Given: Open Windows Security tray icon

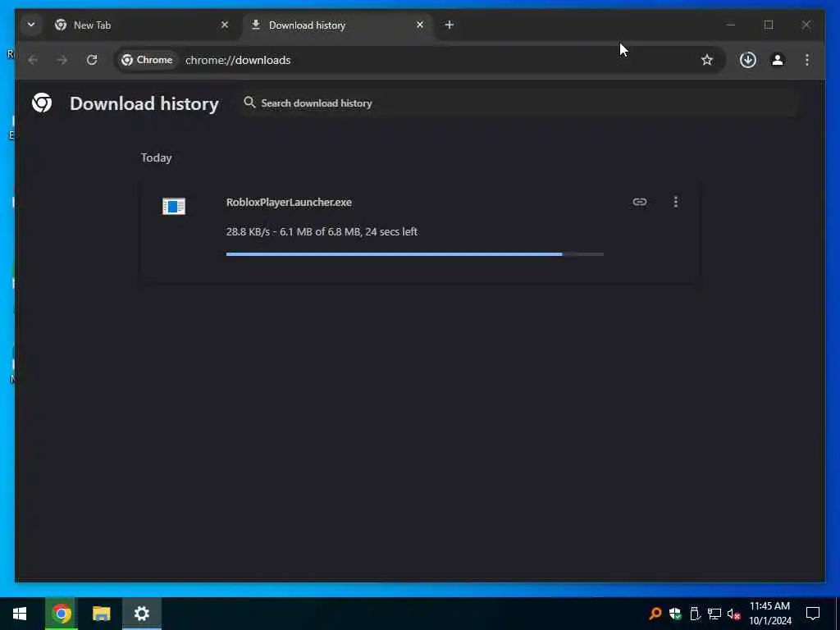Looking at the screenshot, I should 675,614.
